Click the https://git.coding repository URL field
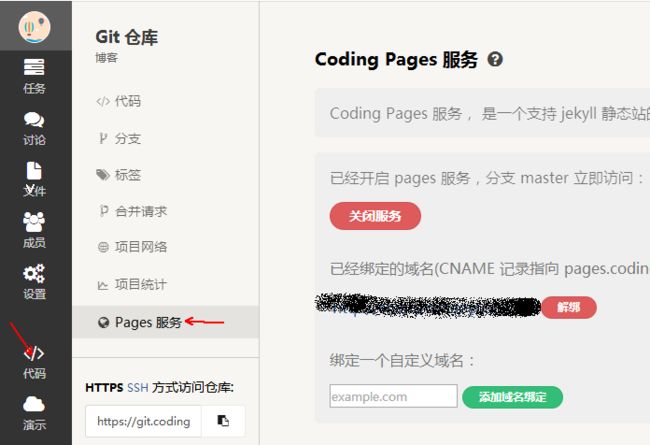Viewport: 650px width, 445px height. (143, 421)
